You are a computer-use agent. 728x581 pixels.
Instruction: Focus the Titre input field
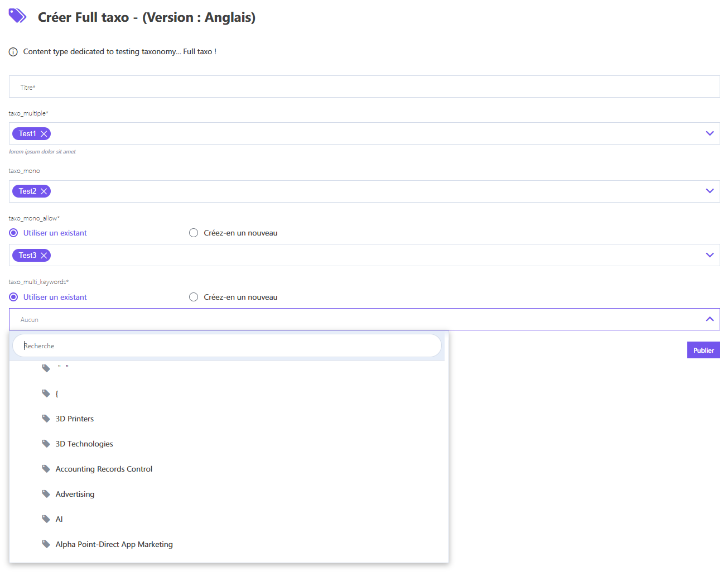coord(364,87)
